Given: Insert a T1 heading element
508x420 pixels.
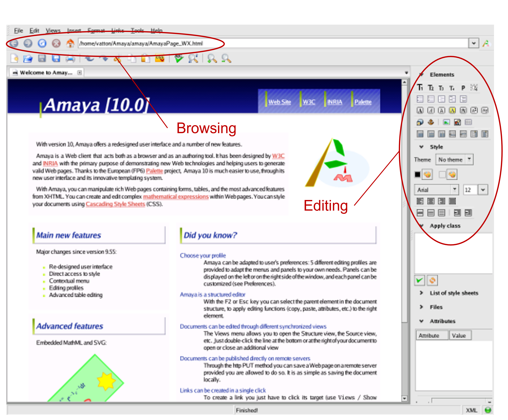Looking at the screenshot, I should (x=420, y=88).
